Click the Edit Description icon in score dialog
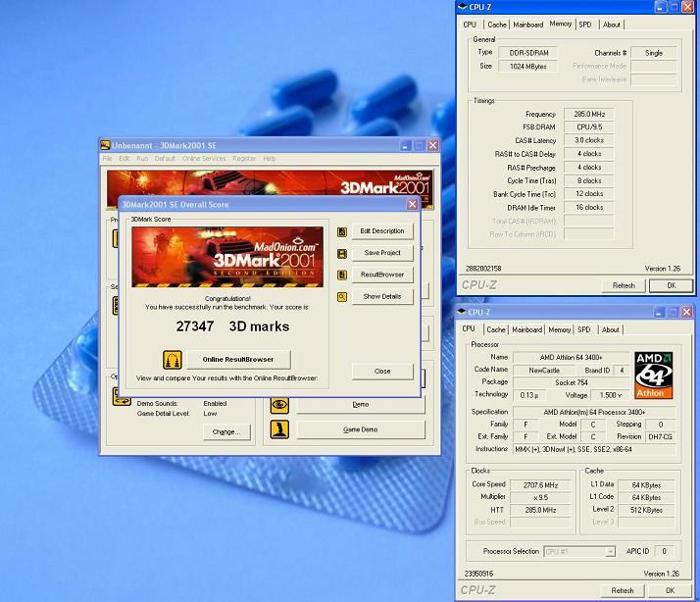 click(x=342, y=231)
